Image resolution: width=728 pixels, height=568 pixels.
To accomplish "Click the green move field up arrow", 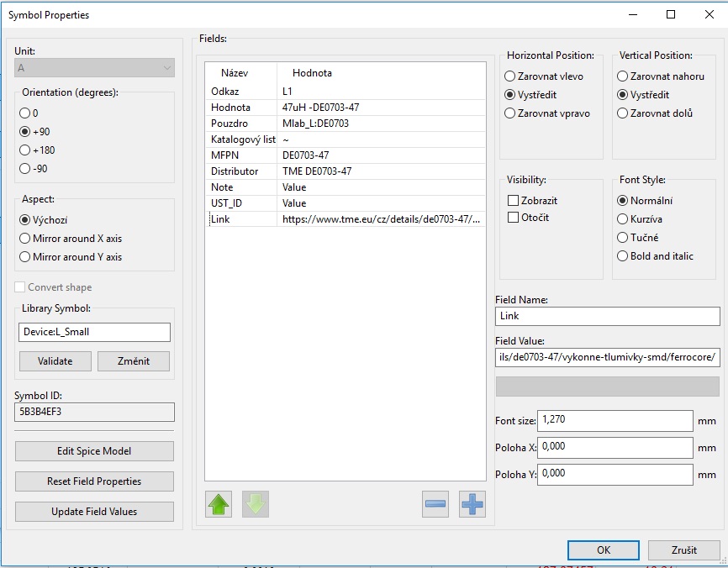I will [x=219, y=504].
